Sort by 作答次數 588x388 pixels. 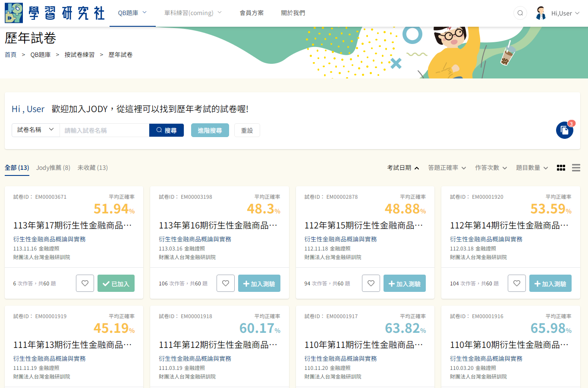coord(491,168)
